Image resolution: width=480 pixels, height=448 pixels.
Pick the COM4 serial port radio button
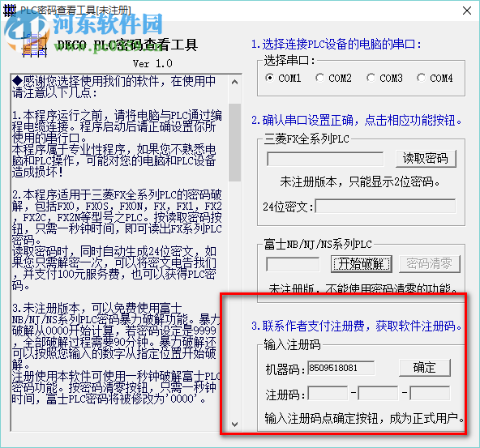pos(435,78)
